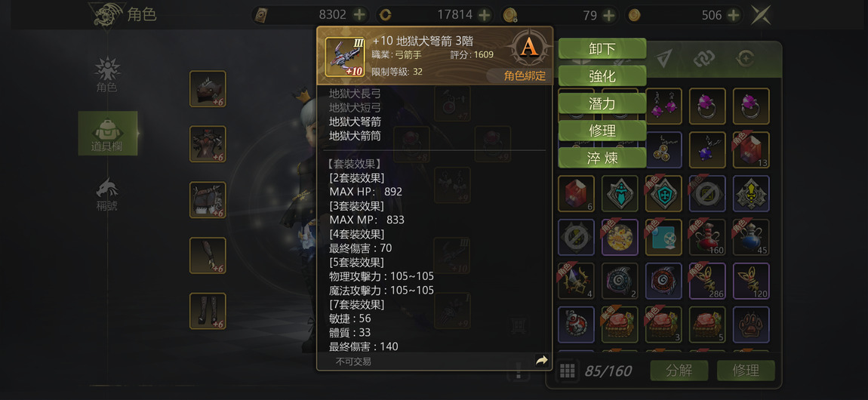This screenshot has width=868, height=400.
Task: Click the share arrow icon in tooltip
Action: coord(541,361)
